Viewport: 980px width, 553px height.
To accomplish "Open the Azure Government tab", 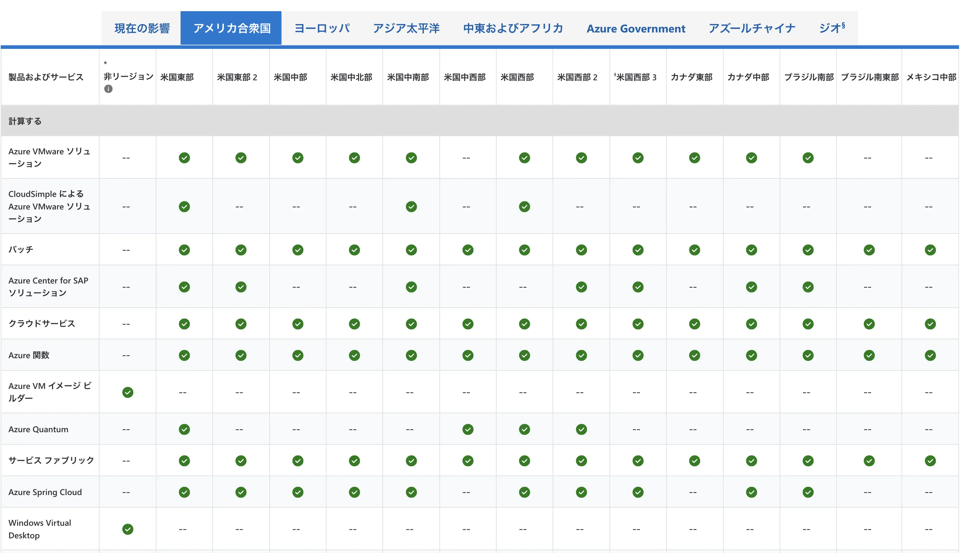I will 635,28.
